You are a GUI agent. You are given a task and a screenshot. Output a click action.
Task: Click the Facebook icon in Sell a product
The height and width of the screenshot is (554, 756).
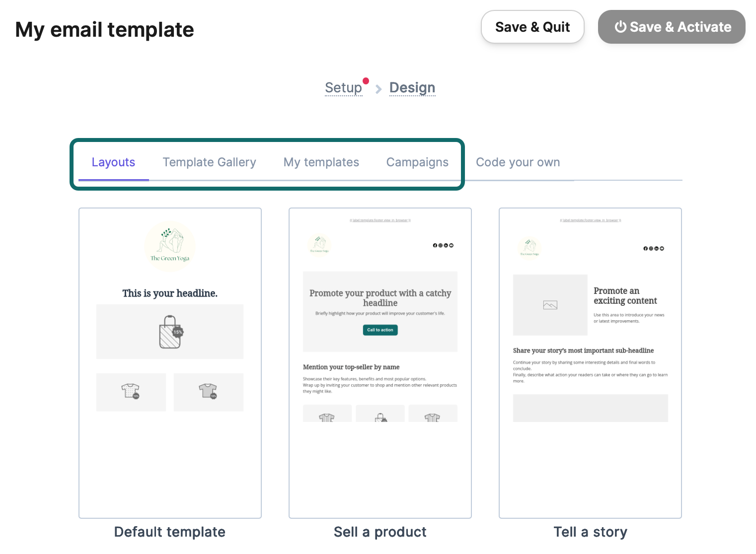(x=435, y=245)
